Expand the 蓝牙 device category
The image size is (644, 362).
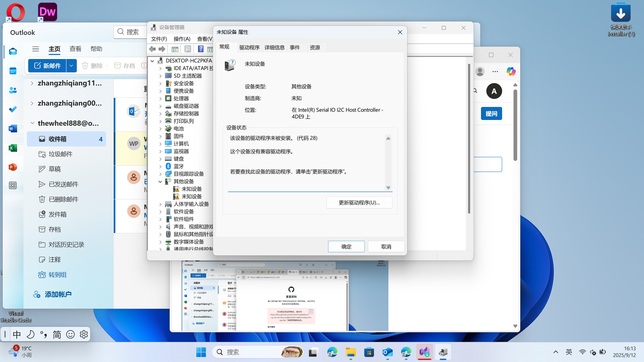[160, 166]
